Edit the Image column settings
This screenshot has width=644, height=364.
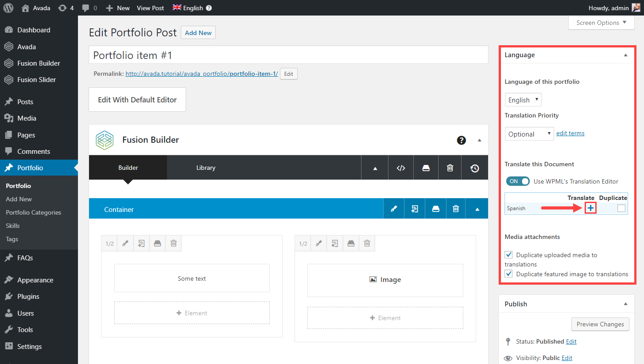pos(318,243)
